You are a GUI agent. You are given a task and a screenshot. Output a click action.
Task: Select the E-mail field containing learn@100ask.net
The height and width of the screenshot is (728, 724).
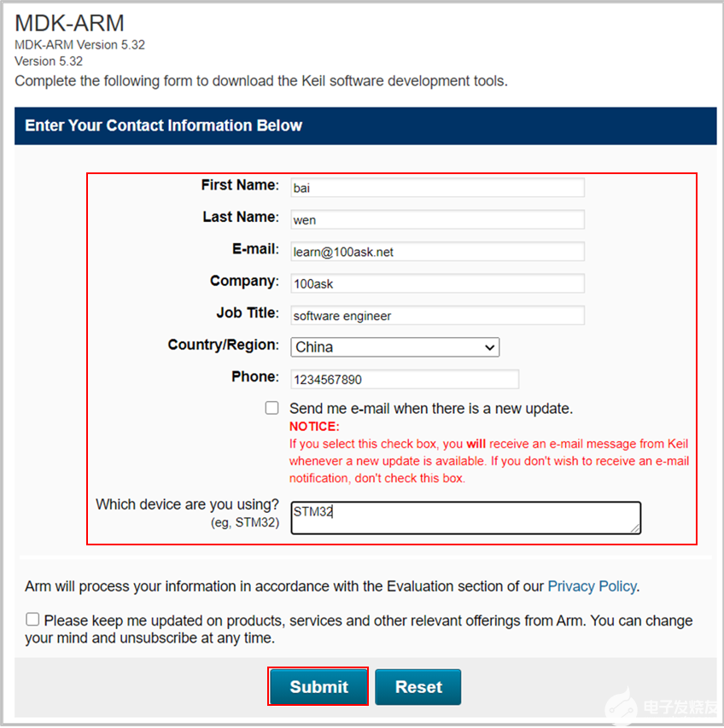(x=437, y=252)
